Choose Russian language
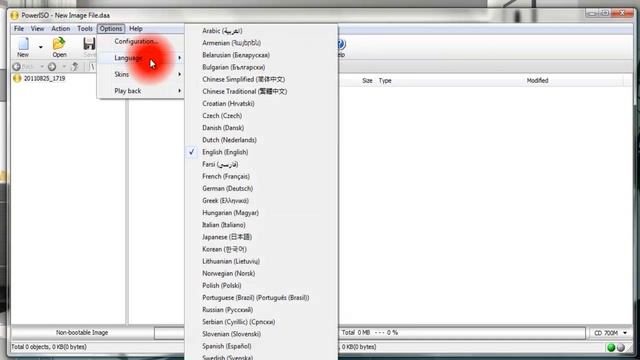Viewport: 640px width, 360px height. pos(261,310)
